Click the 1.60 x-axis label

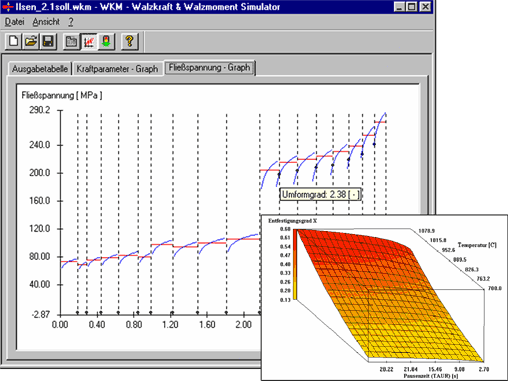point(207,325)
